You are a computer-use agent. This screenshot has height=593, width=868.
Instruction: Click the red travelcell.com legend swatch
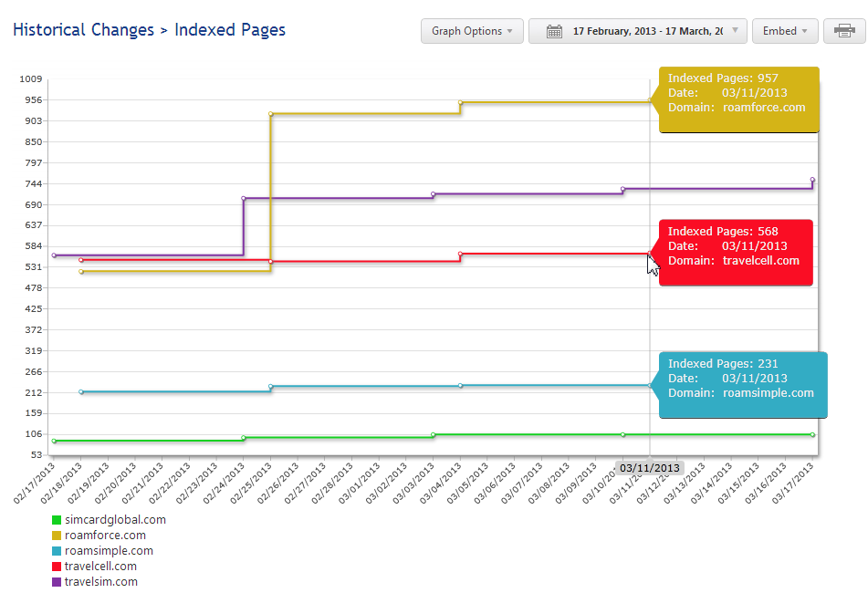(57, 567)
